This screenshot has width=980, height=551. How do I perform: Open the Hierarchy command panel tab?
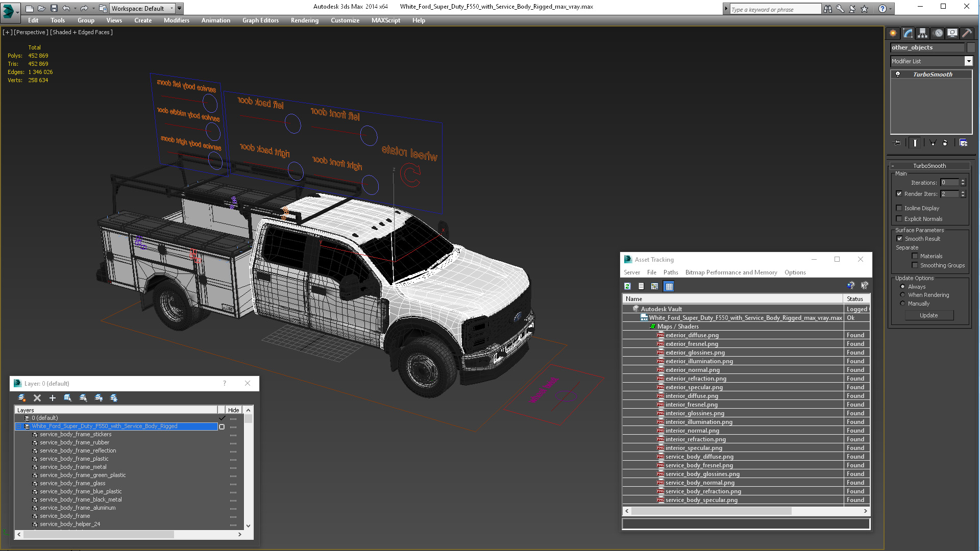(x=922, y=33)
